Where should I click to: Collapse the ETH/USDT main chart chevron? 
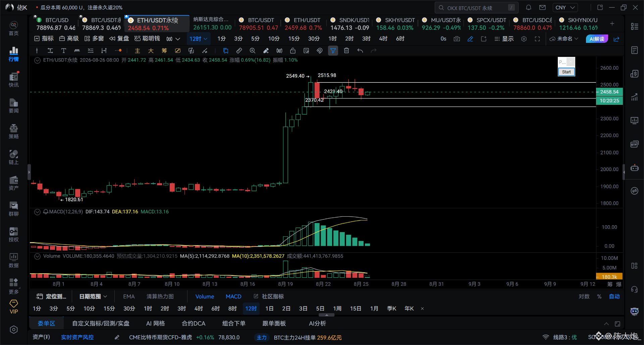point(37,60)
